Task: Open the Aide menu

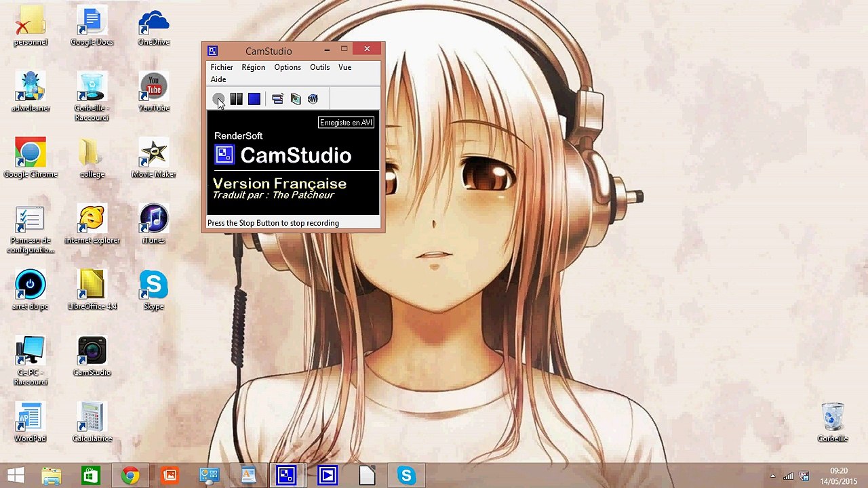Action: pos(218,79)
